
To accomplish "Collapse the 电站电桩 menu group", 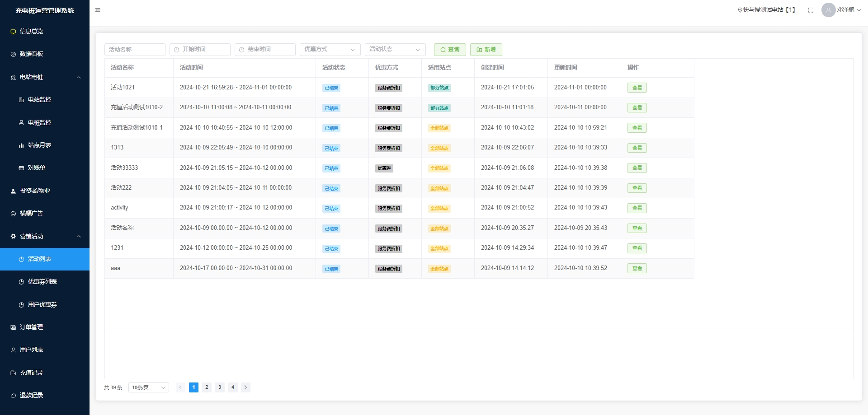I will (79, 77).
